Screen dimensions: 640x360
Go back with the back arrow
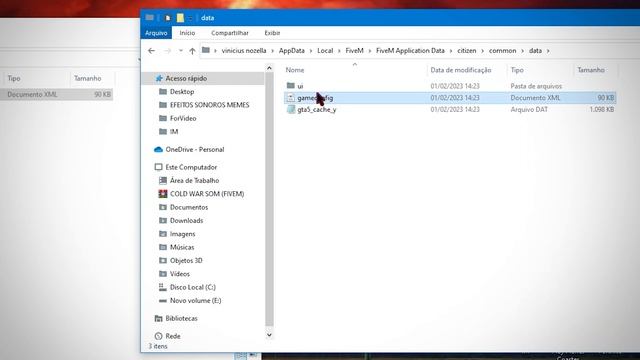(x=151, y=51)
